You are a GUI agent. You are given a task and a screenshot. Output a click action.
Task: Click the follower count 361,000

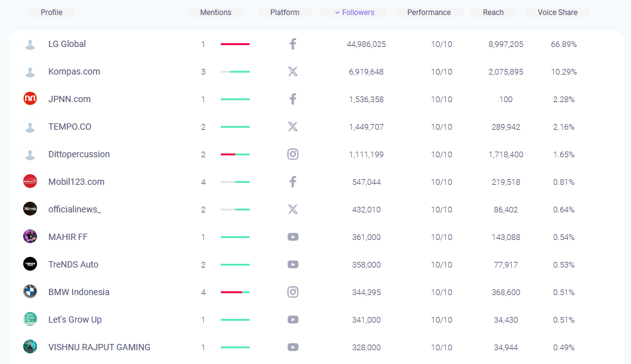[x=366, y=237]
